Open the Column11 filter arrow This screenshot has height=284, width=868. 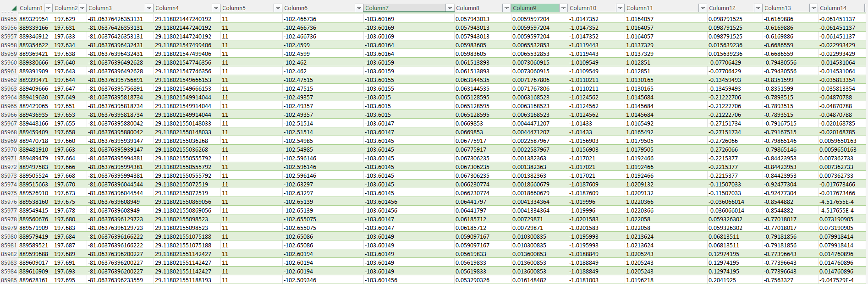point(703,8)
